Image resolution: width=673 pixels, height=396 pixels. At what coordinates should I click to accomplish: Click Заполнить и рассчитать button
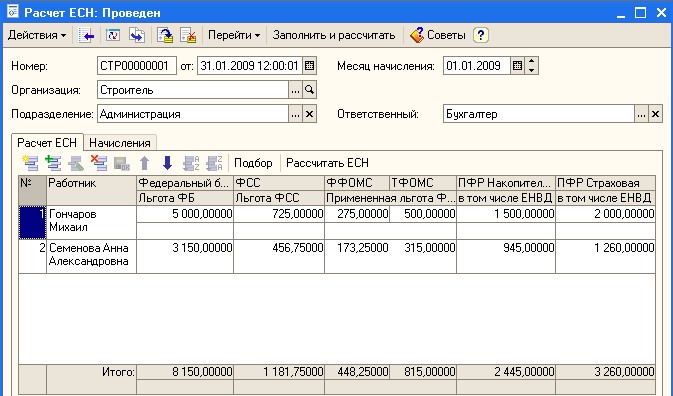pyautogui.click(x=334, y=35)
